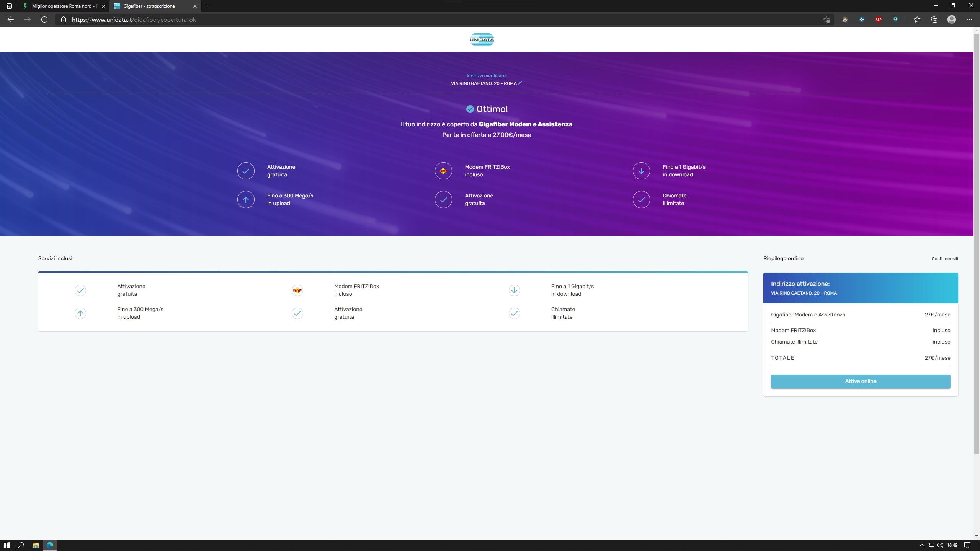Reload the current page
Viewport: 980px width, 551px height.
(44, 20)
